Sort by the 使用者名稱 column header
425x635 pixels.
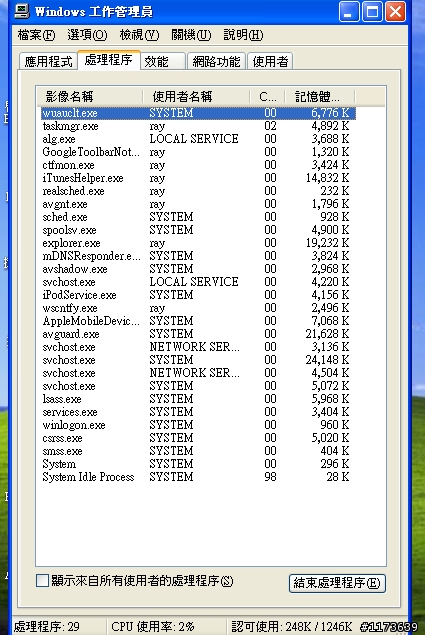[x=196, y=96]
